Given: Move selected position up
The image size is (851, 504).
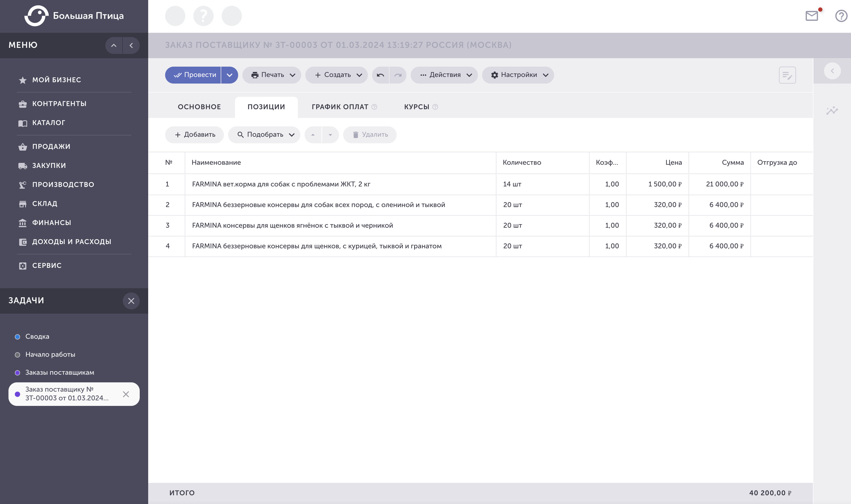Looking at the screenshot, I should point(313,135).
